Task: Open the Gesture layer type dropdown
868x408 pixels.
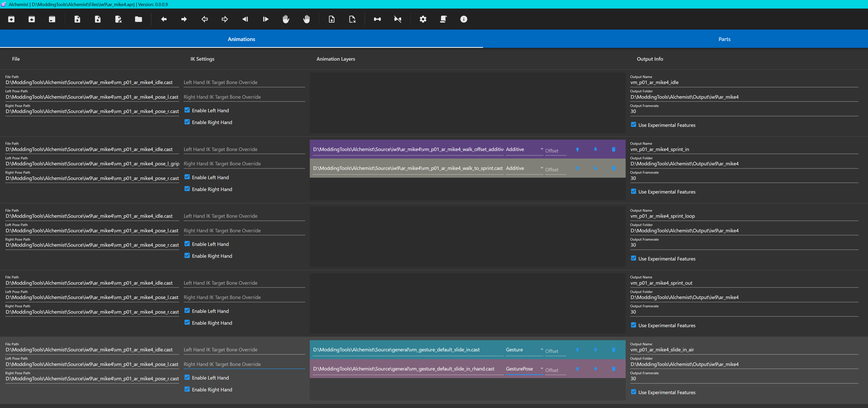Action: coord(524,350)
